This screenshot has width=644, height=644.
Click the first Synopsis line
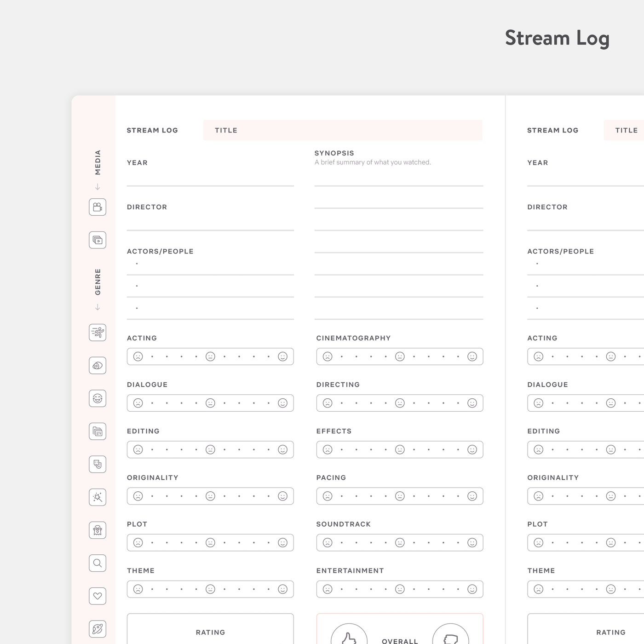coord(398,178)
